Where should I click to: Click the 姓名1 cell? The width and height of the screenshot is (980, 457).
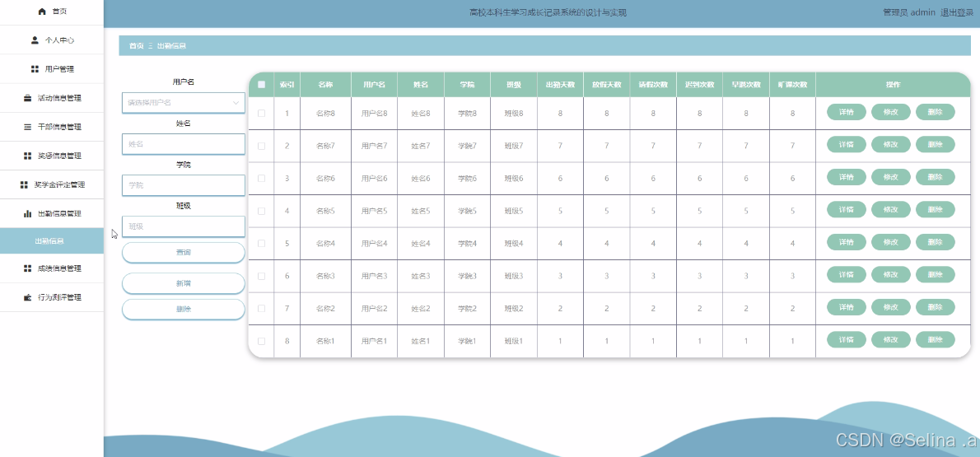pyautogui.click(x=421, y=341)
